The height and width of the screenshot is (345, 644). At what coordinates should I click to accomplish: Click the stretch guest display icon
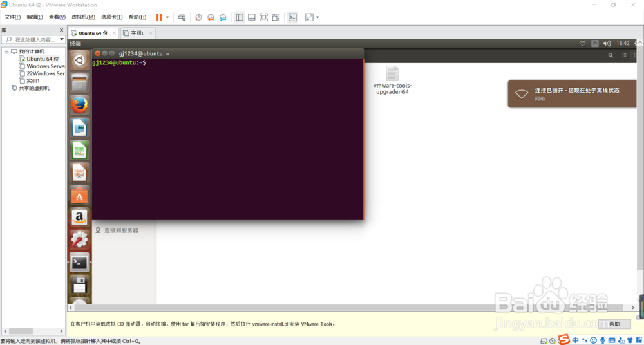(309, 17)
